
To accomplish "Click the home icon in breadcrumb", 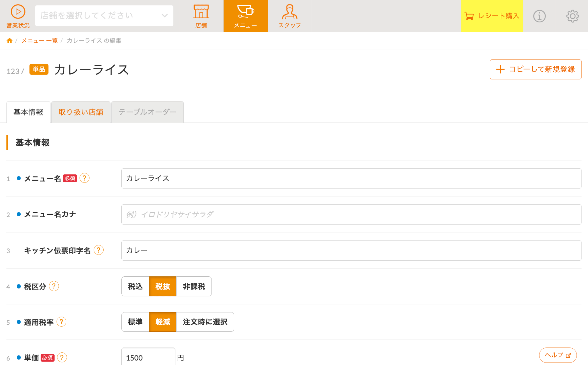I will (9, 41).
